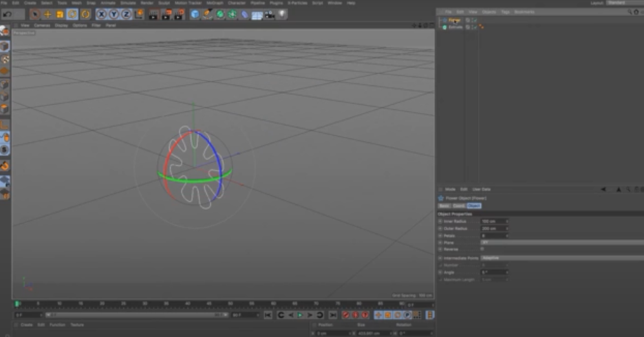This screenshot has width=644, height=337.
Task: Select the Flower object in Object Manager
Action: (x=455, y=20)
